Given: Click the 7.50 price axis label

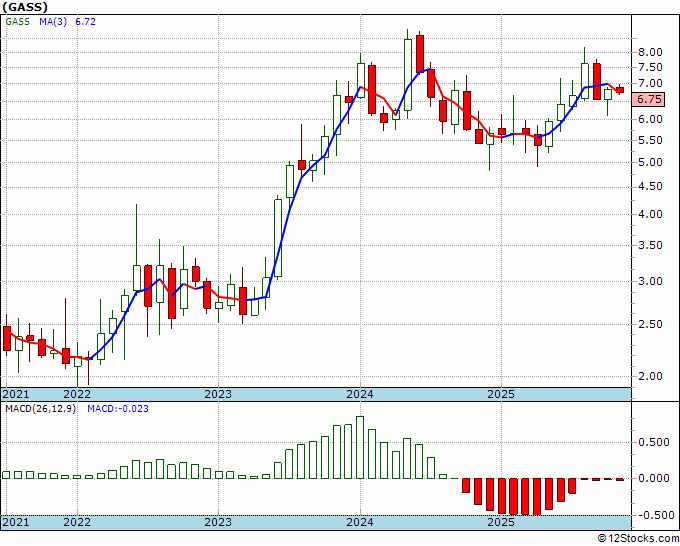Looking at the screenshot, I should [650, 67].
